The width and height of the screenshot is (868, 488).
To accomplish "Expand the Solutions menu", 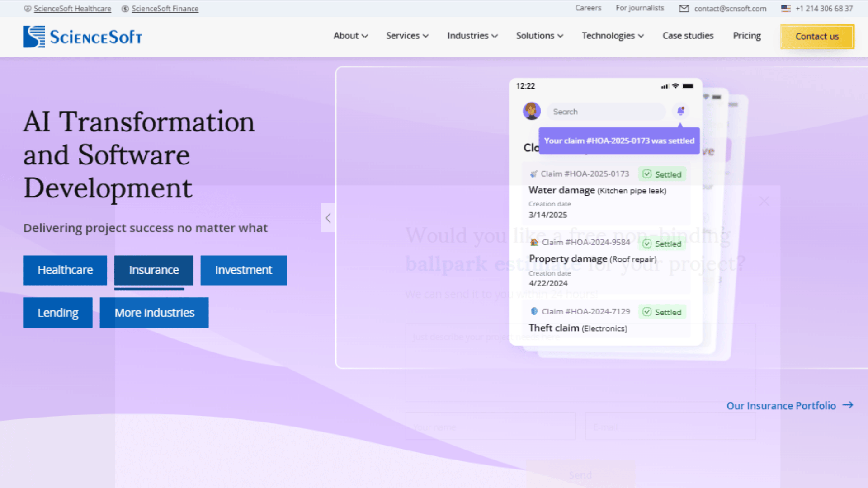I will coord(540,36).
